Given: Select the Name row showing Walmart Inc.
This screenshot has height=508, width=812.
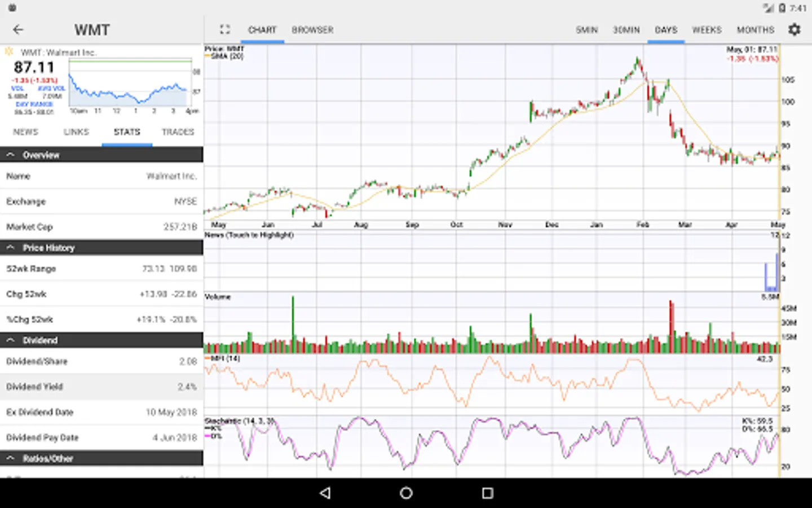Looking at the screenshot, I should (x=101, y=176).
